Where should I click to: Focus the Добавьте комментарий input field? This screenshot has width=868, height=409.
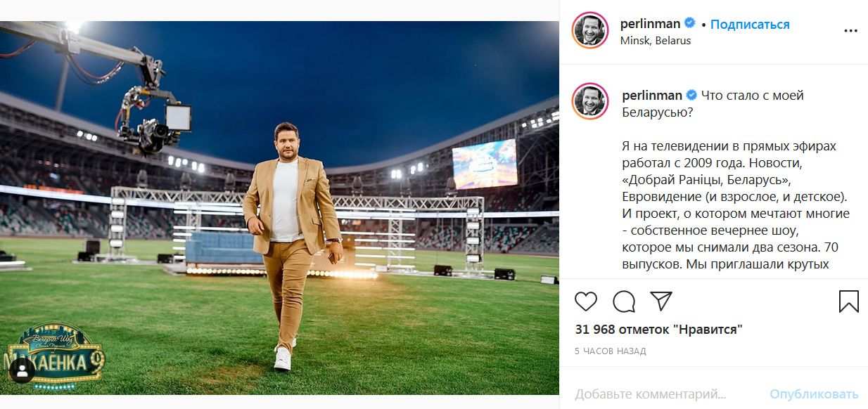pos(651,394)
